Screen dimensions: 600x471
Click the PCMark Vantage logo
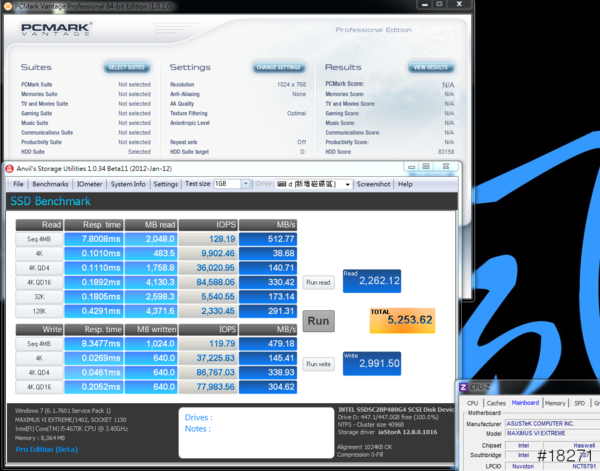coord(56,29)
